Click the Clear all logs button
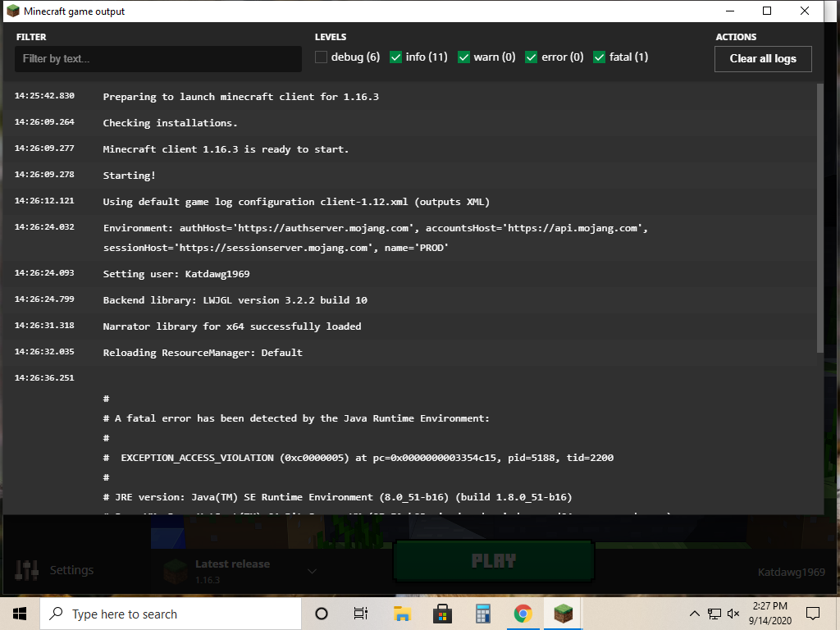The height and width of the screenshot is (630, 840). click(763, 59)
